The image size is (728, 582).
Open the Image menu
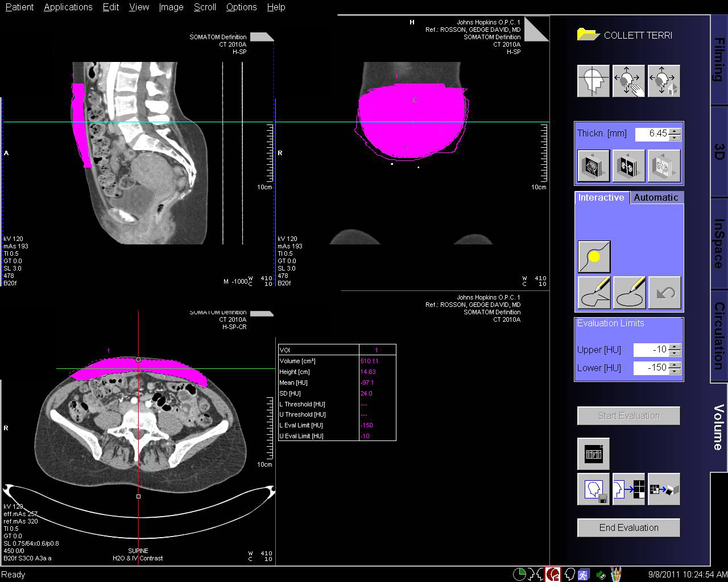pos(171,7)
